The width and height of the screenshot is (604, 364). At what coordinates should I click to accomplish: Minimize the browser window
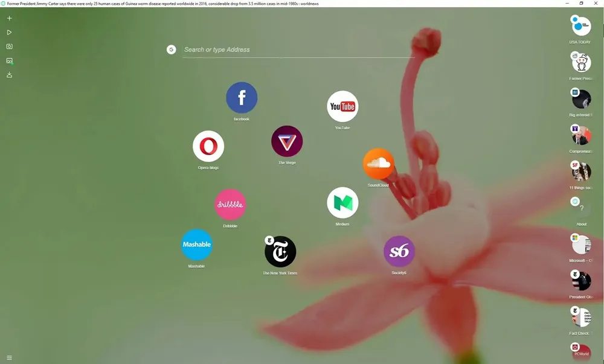(x=567, y=3)
